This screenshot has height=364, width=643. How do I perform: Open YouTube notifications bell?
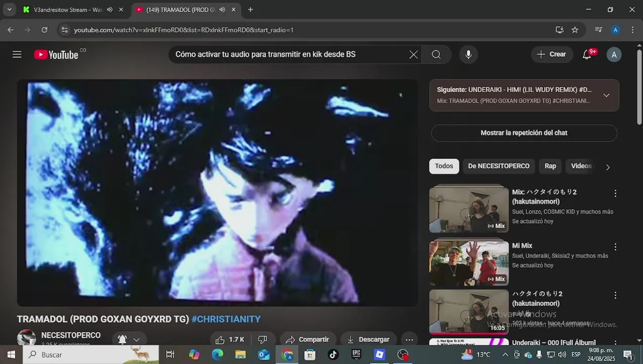pos(587,55)
